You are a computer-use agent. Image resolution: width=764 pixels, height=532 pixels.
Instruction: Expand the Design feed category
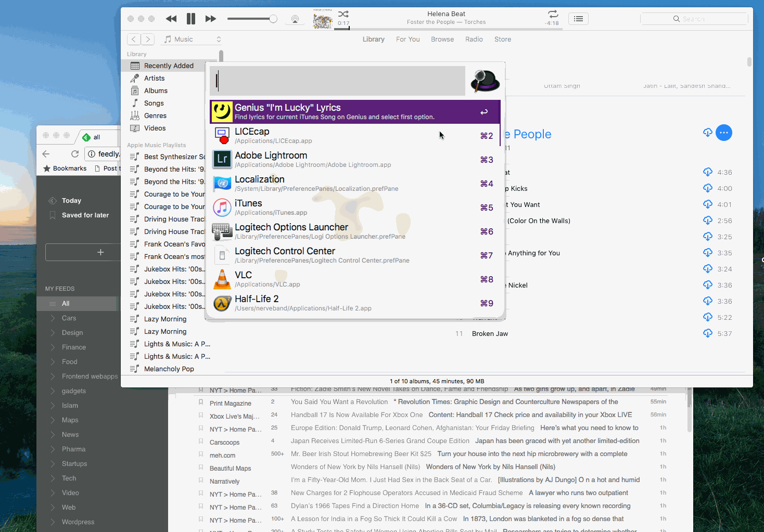pos(53,333)
